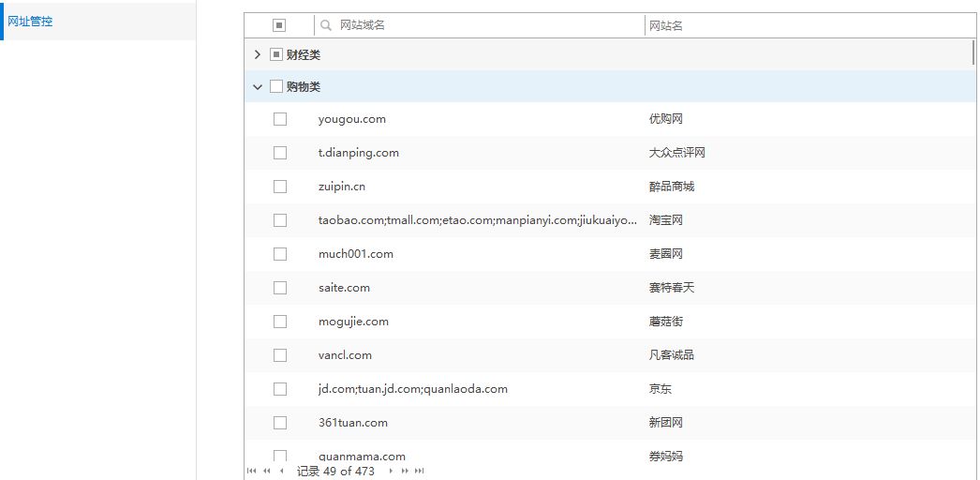Check the box for vancl.com
The image size is (980, 480).
(280, 355)
